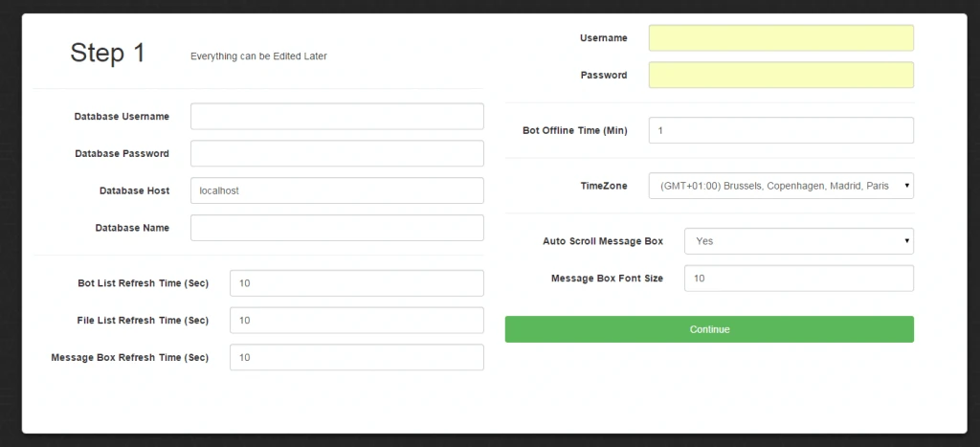Screen dimensions: 980x447
Task: Click the Message Box Font Size label
Action: [x=607, y=279]
